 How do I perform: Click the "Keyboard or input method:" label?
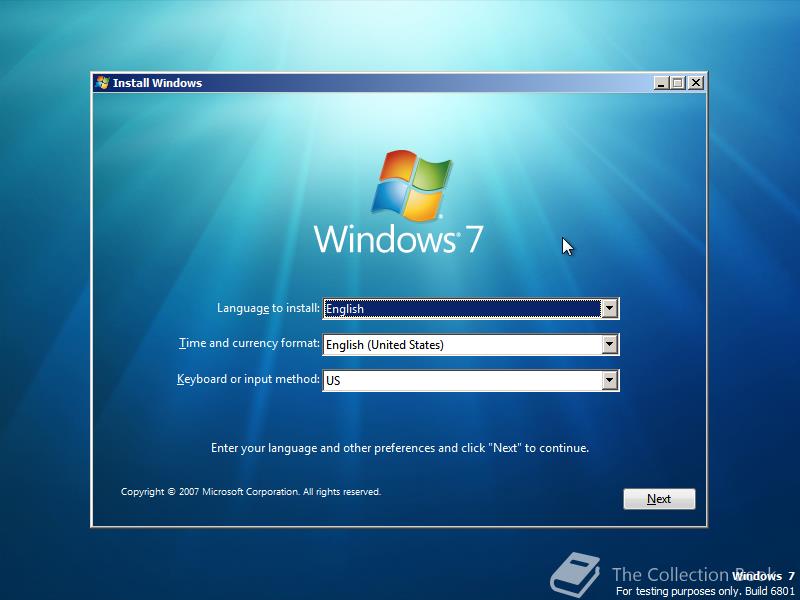tap(248, 379)
